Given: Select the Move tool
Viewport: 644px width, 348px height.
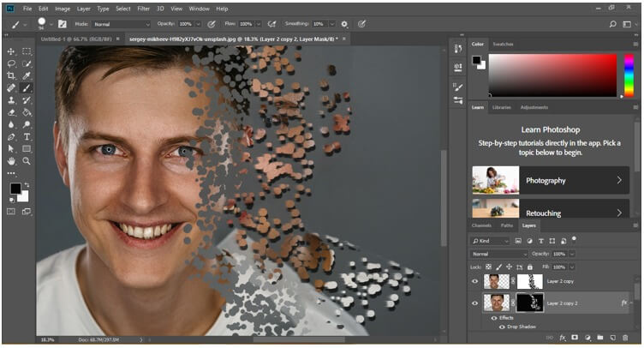Looking at the screenshot, I should [x=11, y=51].
